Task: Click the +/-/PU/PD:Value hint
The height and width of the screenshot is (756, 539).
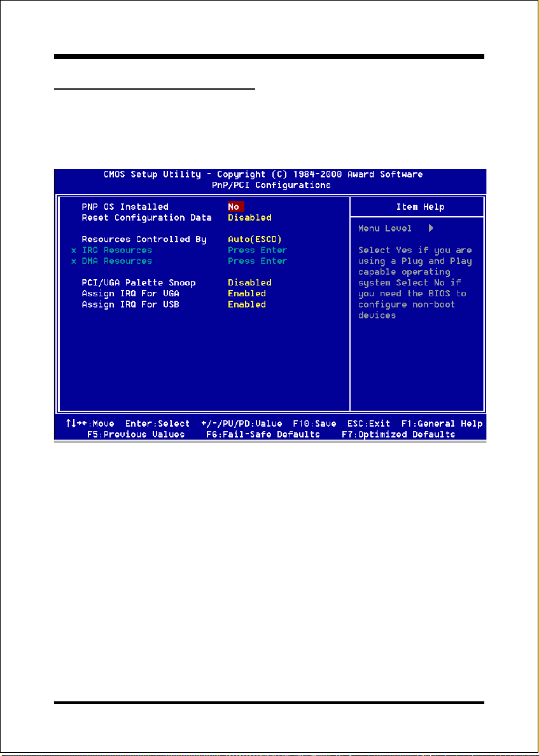Action: (242, 424)
